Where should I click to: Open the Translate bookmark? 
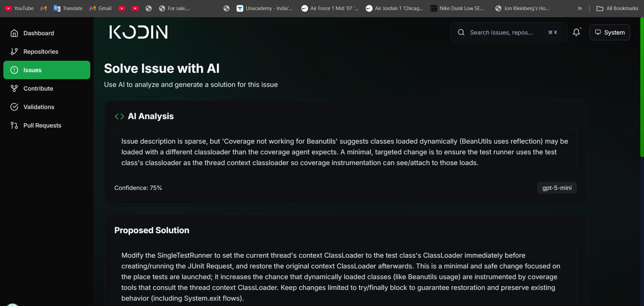[x=68, y=8]
